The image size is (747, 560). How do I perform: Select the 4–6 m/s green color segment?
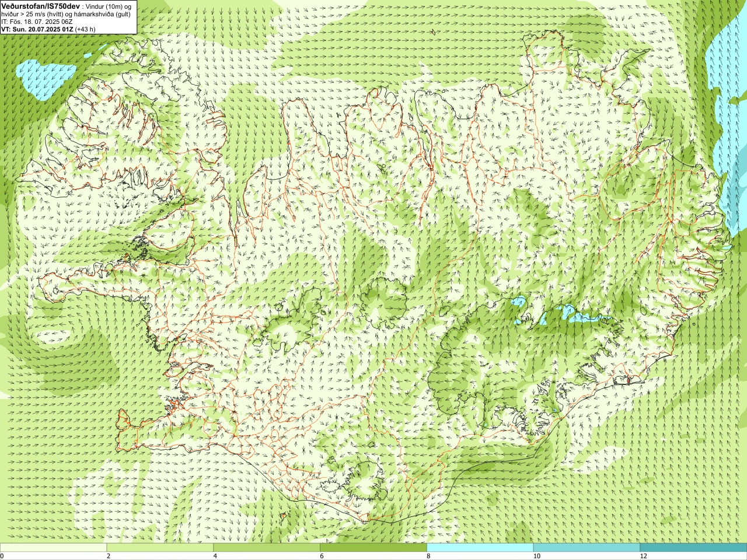267,548
